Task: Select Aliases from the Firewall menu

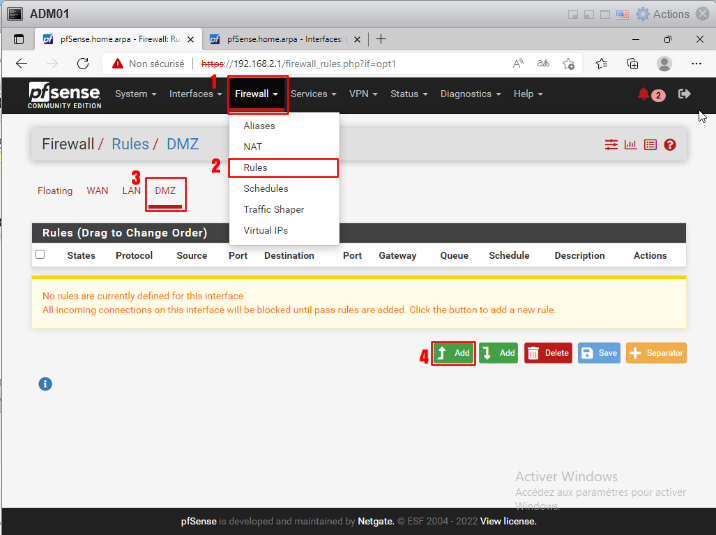Action: point(259,126)
